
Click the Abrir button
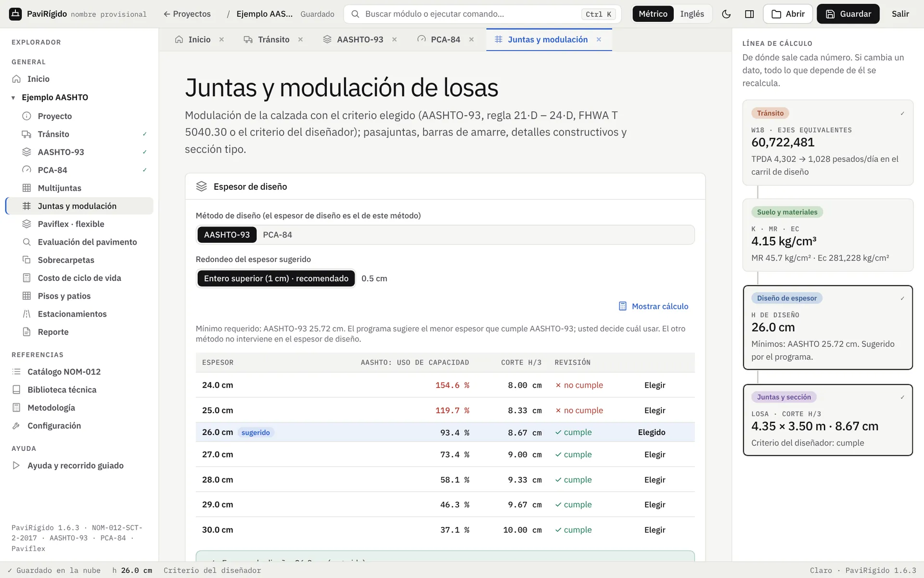pyautogui.click(x=788, y=14)
